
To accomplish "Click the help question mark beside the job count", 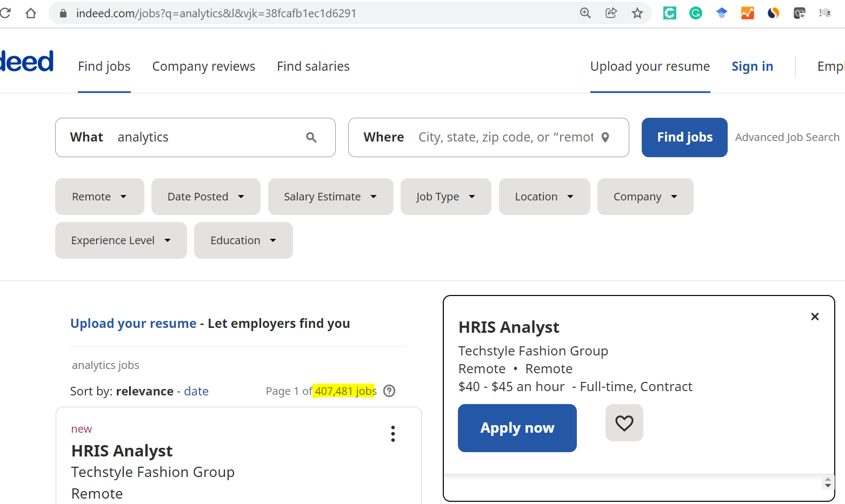I will 389,391.
